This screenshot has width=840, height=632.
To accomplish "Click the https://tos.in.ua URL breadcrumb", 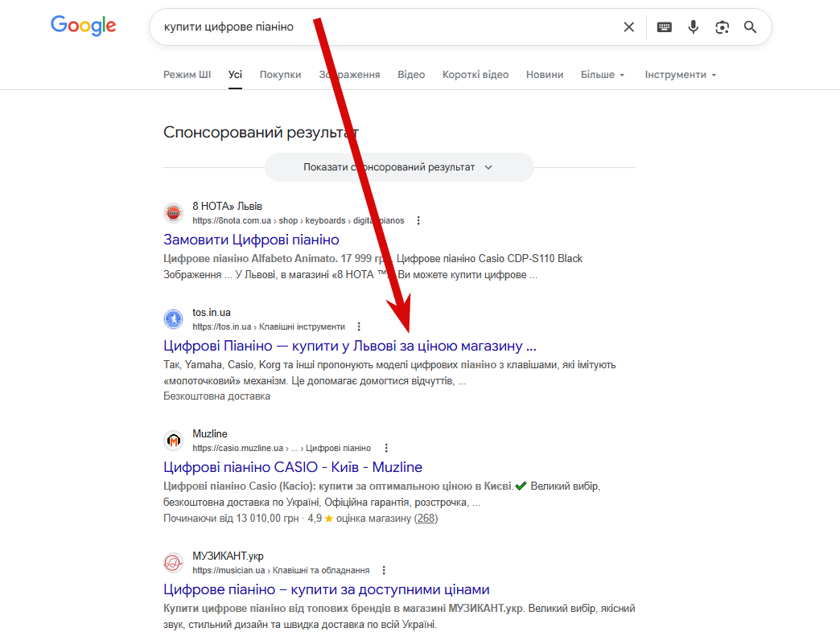I will 269,326.
